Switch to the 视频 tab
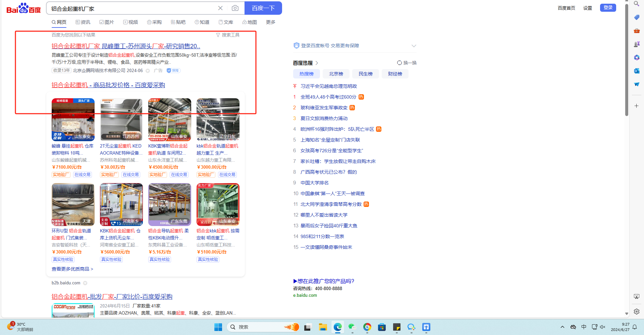This screenshot has width=644, height=335. coord(130,22)
